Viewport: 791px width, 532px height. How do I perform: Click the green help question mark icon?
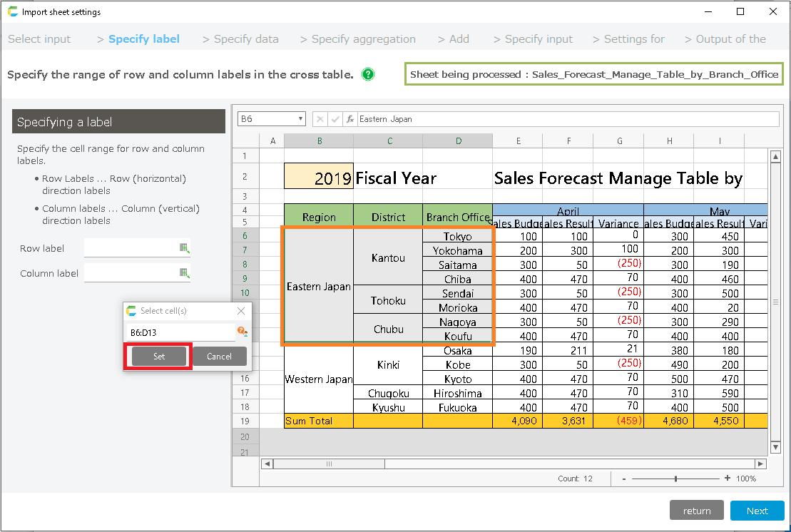pyautogui.click(x=368, y=74)
